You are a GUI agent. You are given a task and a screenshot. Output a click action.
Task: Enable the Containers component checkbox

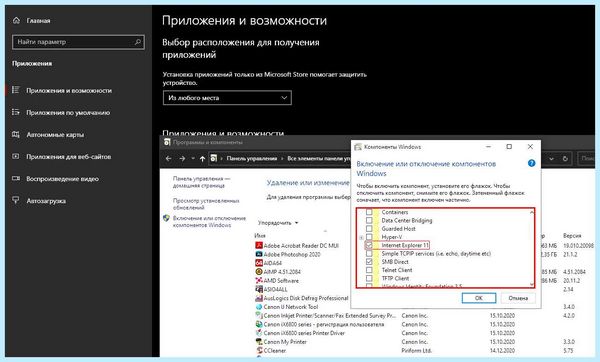pos(369,212)
